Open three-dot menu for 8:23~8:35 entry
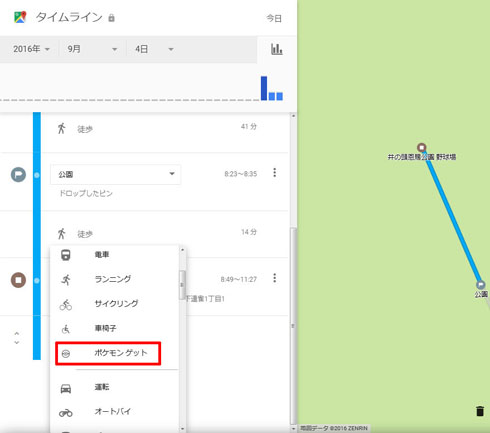This screenshot has height=433, width=490. pyautogui.click(x=275, y=173)
